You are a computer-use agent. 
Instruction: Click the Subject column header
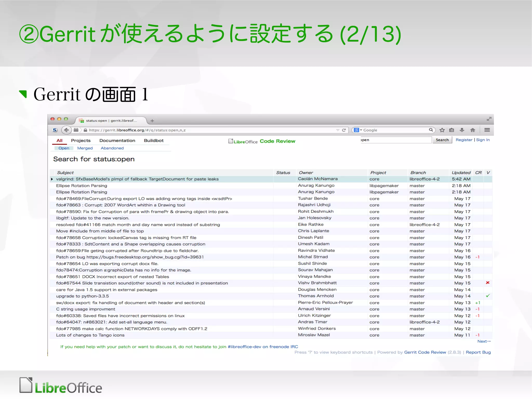[65, 173]
